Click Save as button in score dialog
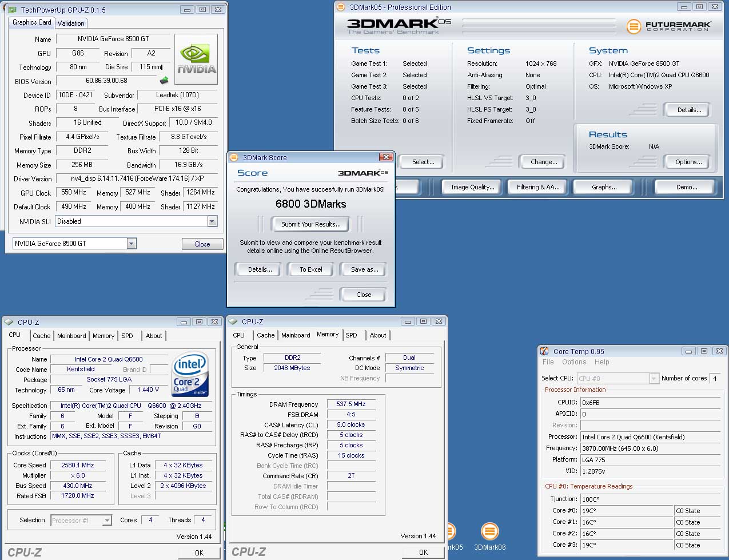 [x=364, y=269]
